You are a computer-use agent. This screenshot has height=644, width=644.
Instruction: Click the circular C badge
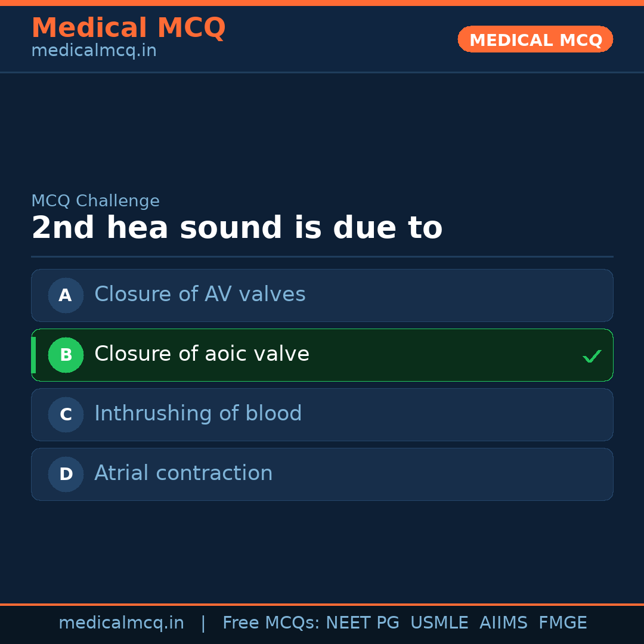coord(66,414)
